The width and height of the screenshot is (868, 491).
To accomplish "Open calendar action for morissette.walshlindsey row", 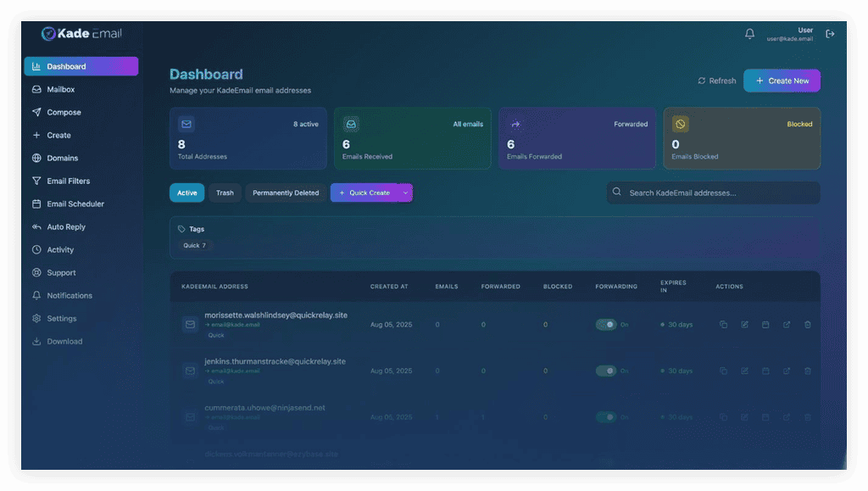I will point(765,325).
